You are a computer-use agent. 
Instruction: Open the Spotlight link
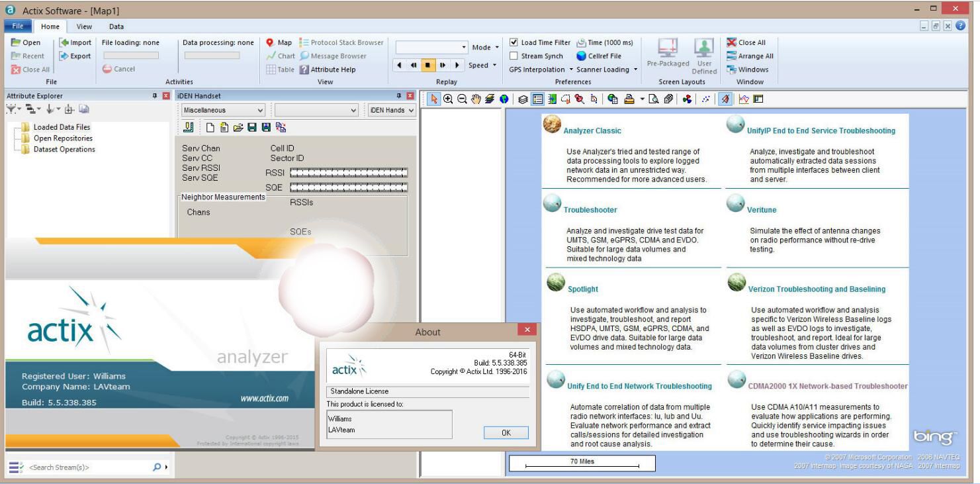coord(583,289)
